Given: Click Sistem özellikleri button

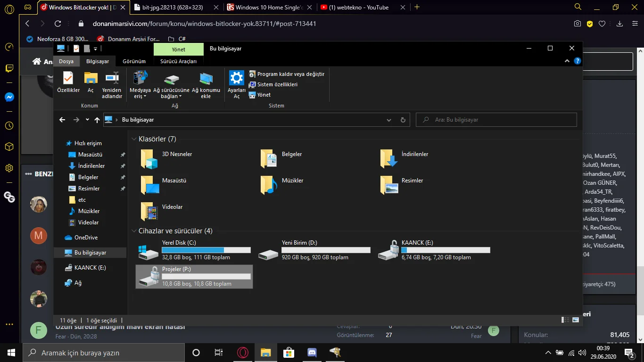Looking at the screenshot, I should tap(277, 84).
